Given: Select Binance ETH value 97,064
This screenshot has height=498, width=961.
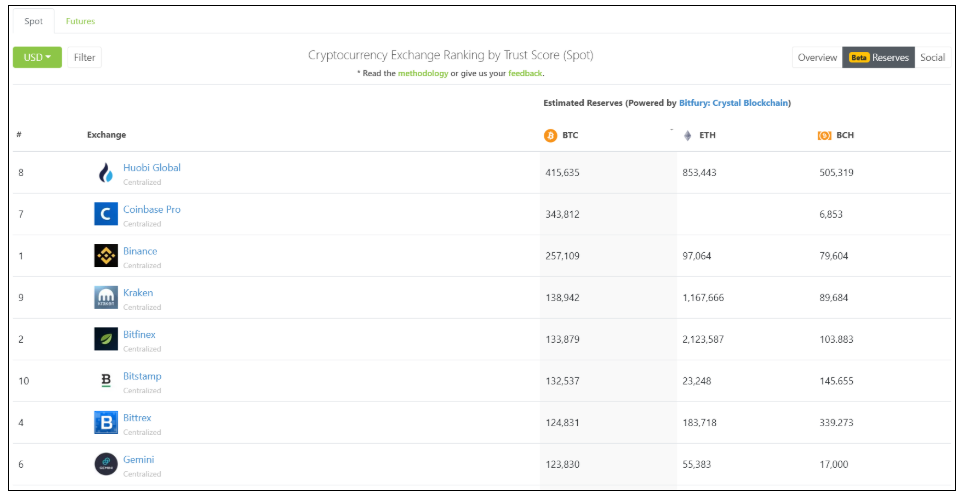Looking at the screenshot, I should pyautogui.click(x=697, y=256).
